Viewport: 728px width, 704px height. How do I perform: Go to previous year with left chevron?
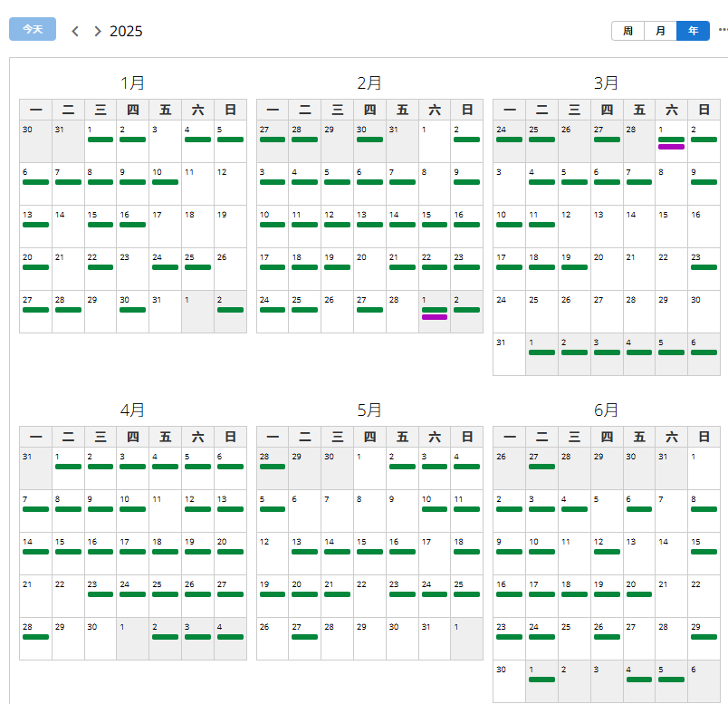pos(75,31)
